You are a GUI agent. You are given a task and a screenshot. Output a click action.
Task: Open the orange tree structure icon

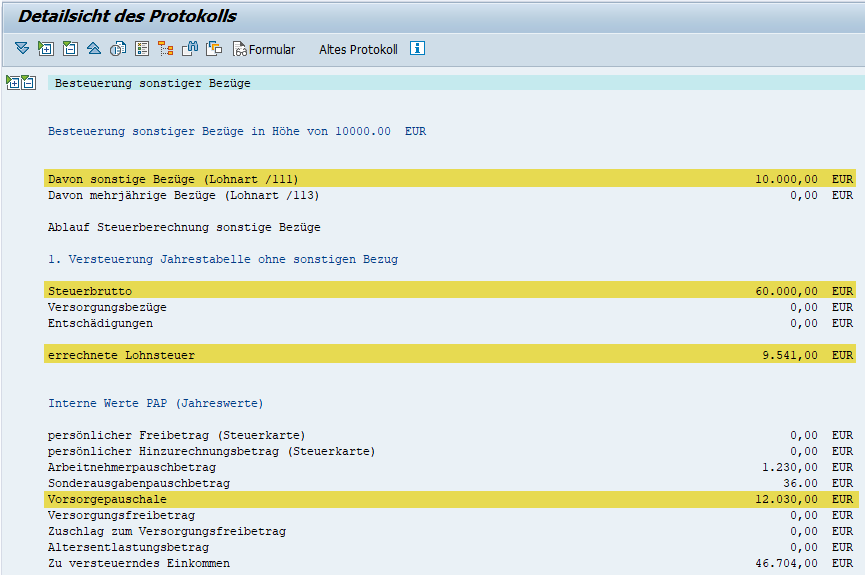point(165,49)
